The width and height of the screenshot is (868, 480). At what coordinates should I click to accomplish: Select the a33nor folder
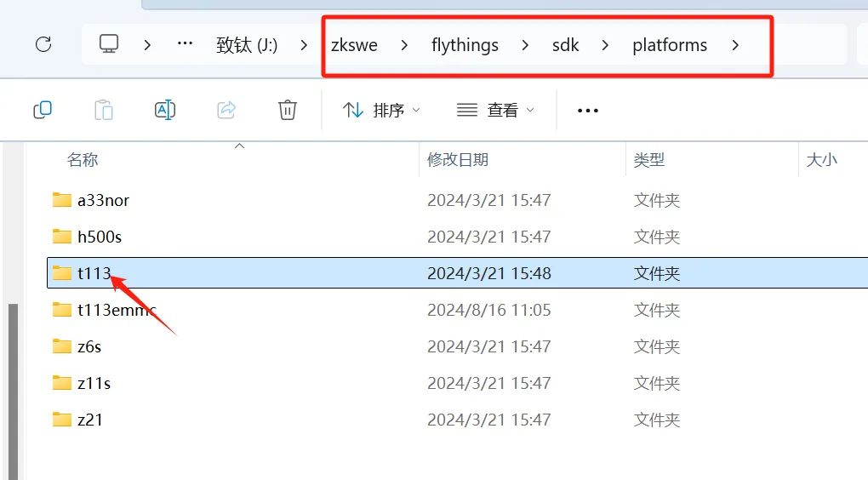coord(103,201)
